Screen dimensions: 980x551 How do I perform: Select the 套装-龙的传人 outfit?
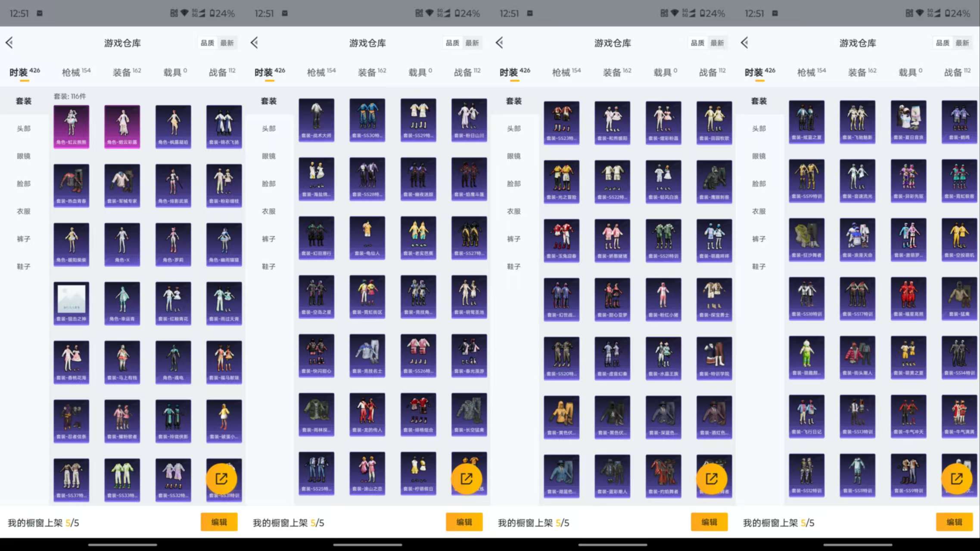click(x=367, y=414)
